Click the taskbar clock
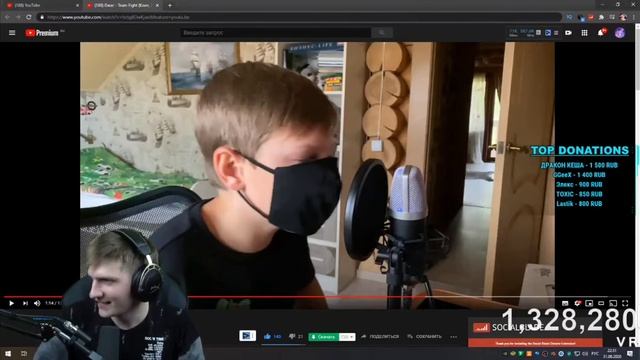Viewport: 640px width, 360px height. tap(612, 353)
